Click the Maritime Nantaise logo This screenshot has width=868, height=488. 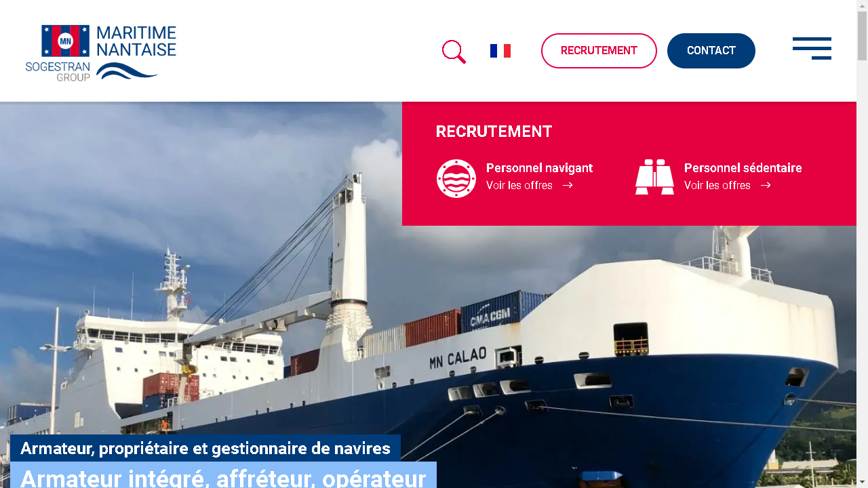coord(101,53)
